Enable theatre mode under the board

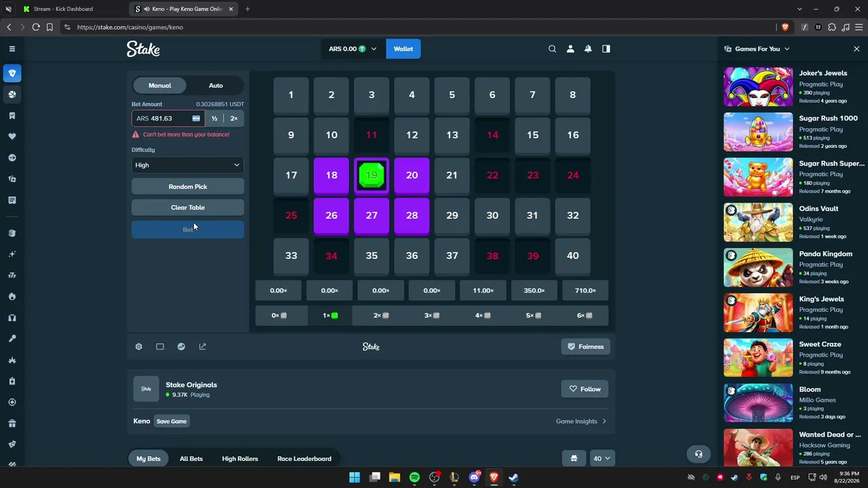tap(160, 346)
